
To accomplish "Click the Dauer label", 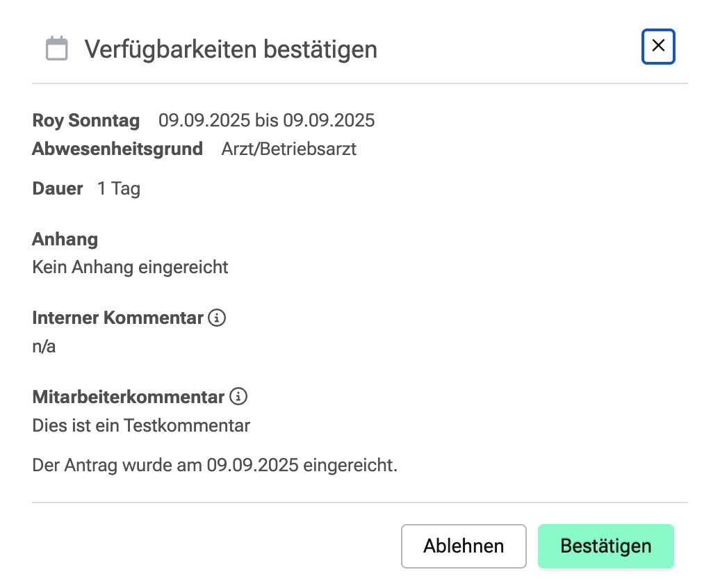I will (x=58, y=188).
